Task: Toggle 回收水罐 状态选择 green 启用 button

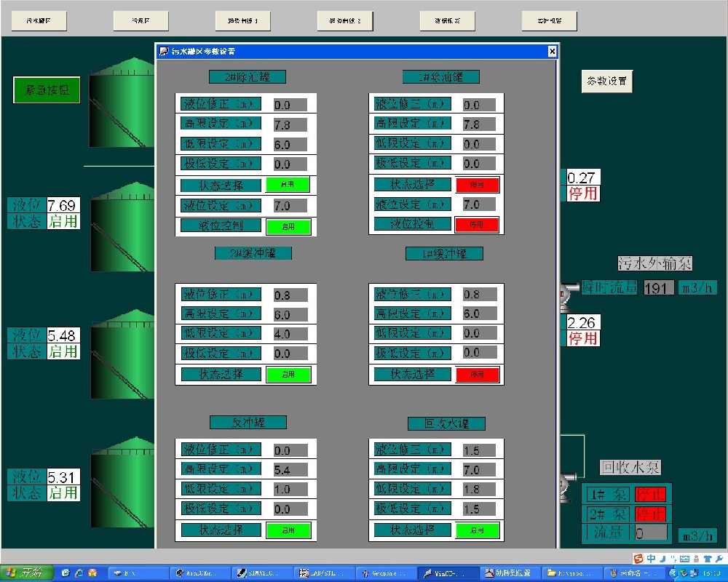Action: 477,530
